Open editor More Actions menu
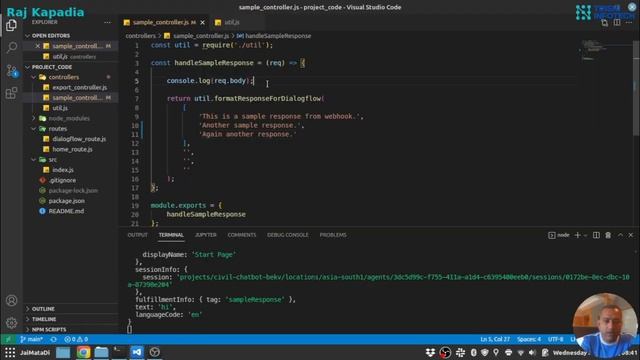Image resolution: width=640 pixels, height=360 pixels. pos(629,22)
